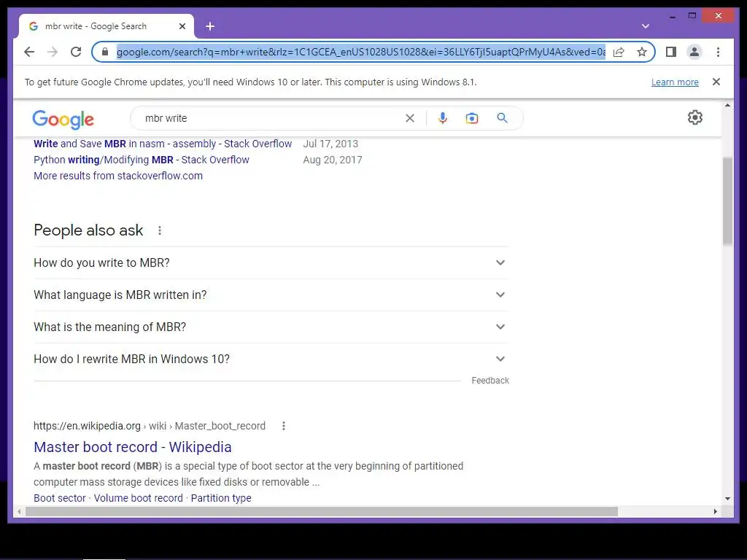Open 'Master boot record - Wikipedia' result
Screen dimensions: 747x560
(x=133, y=447)
